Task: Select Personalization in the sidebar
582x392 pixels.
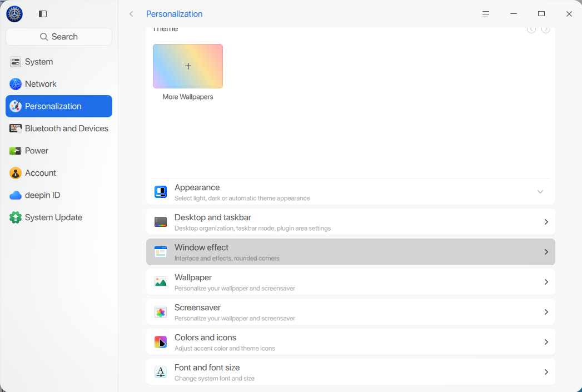Action: [59, 106]
